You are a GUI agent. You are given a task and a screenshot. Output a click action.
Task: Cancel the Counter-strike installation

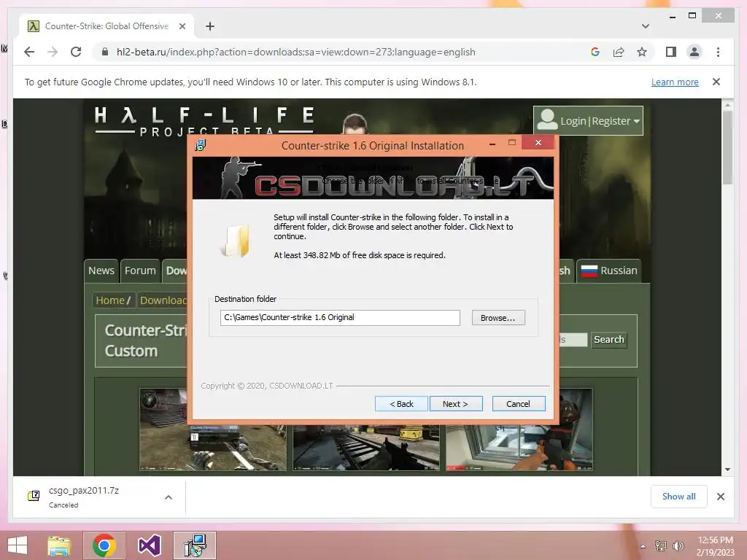point(519,404)
